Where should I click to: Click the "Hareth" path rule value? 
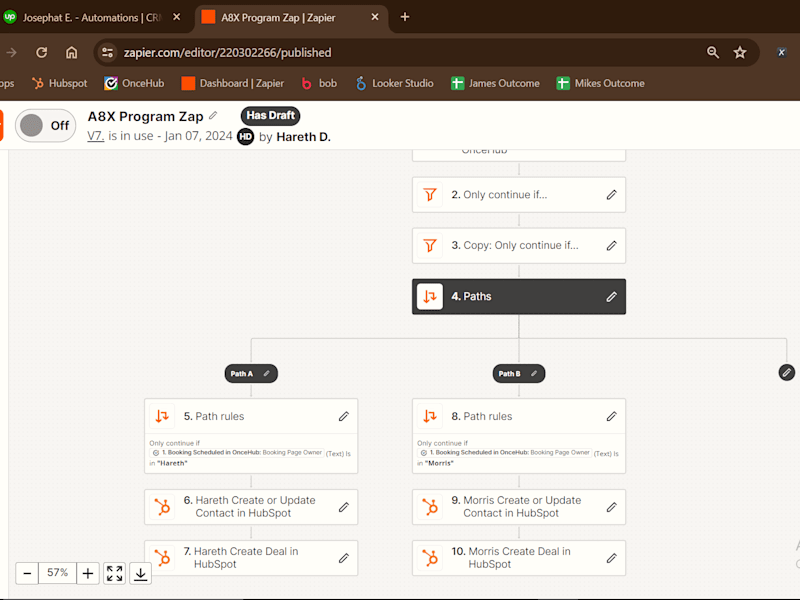click(172, 463)
